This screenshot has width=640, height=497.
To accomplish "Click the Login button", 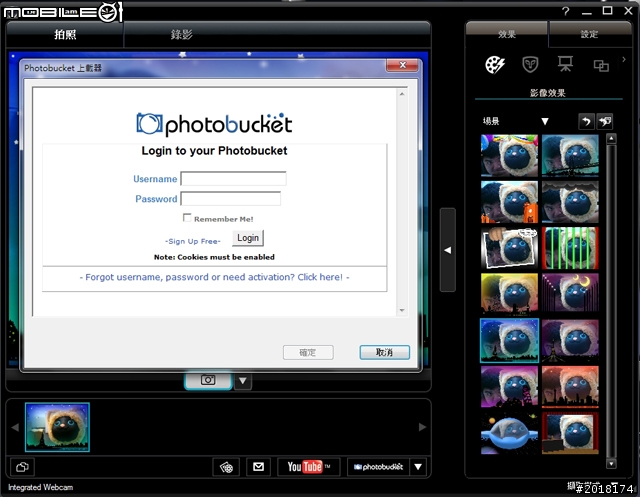I will click(248, 238).
